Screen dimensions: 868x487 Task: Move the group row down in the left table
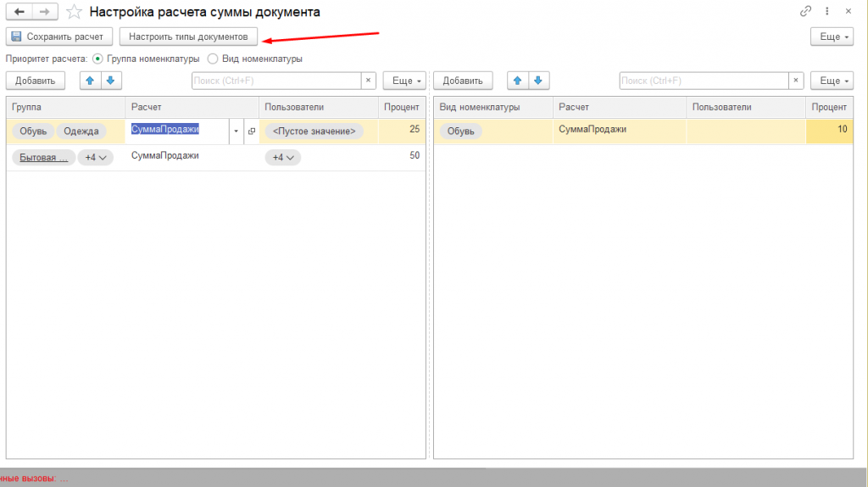(111, 81)
